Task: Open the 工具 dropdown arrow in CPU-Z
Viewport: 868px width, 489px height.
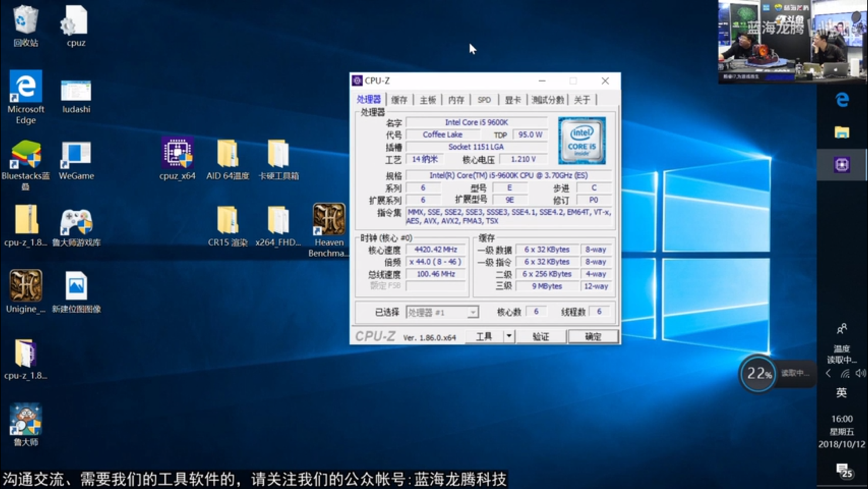Action: 509,336
